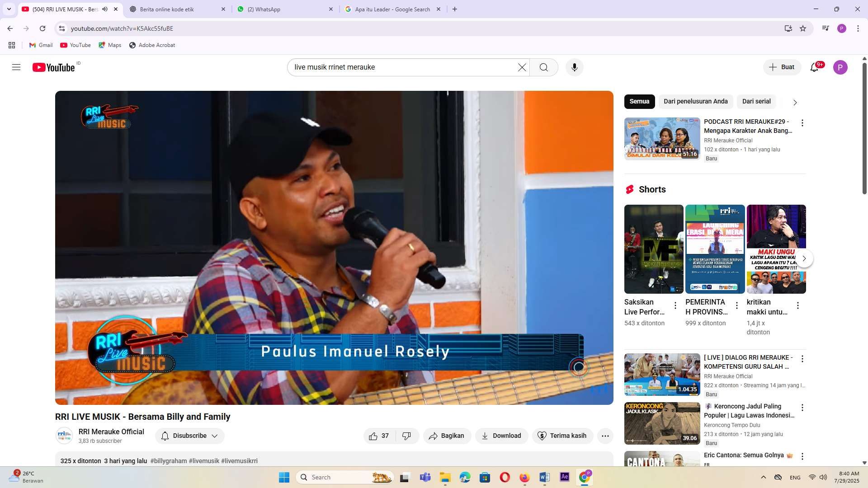Open YouTube notifications bell
Viewport: 868px width, 488px height.
(x=814, y=67)
